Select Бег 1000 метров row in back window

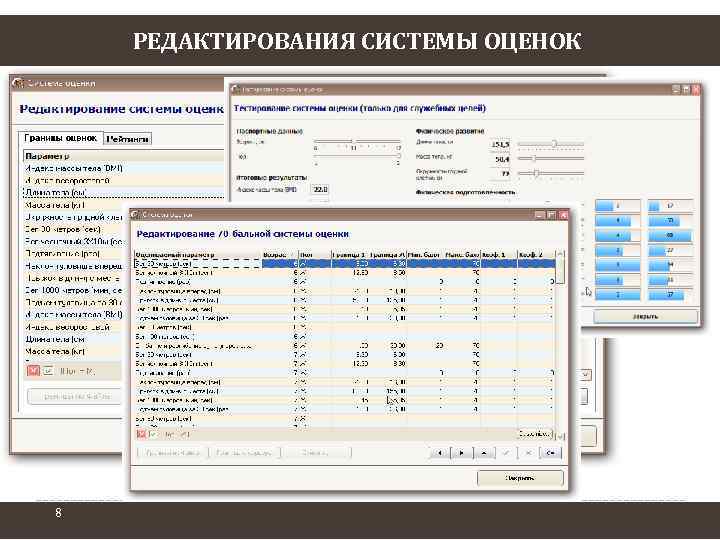tap(75, 290)
